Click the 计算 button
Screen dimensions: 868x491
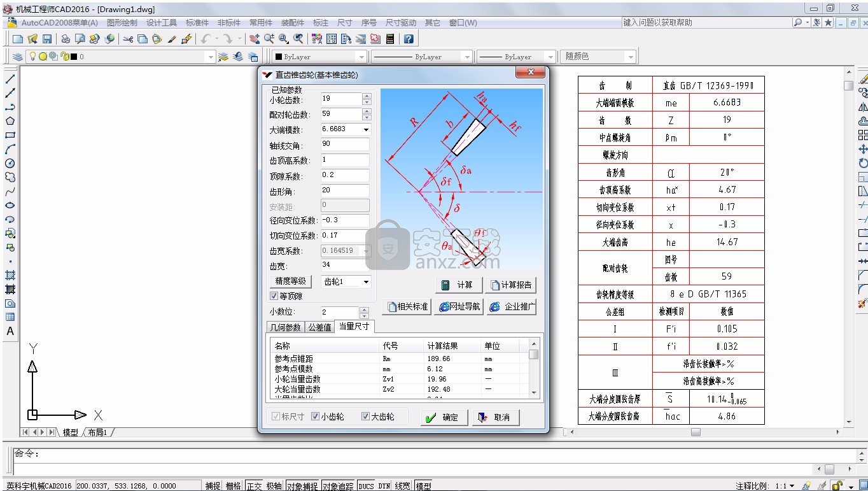tap(458, 285)
